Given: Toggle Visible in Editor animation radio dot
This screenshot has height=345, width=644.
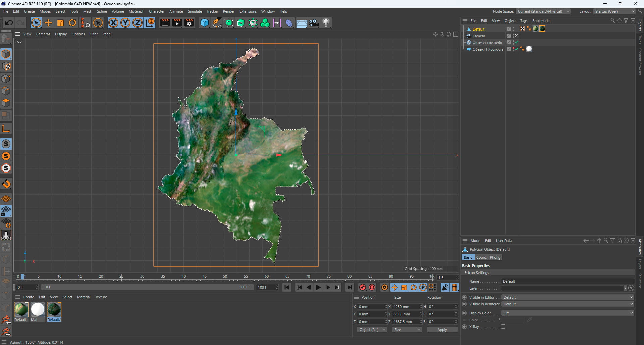Looking at the screenshot, I should pos(464,297).
